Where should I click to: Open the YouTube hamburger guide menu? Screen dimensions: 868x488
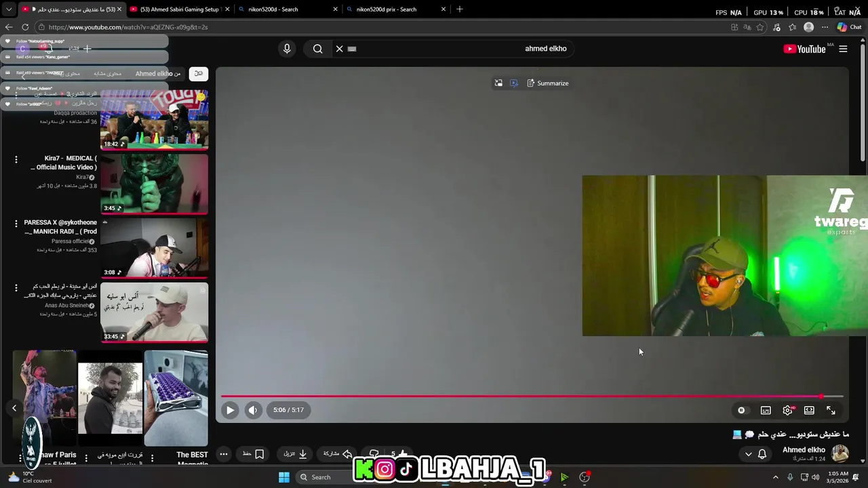pyautogui.click(x=843, y=49)
